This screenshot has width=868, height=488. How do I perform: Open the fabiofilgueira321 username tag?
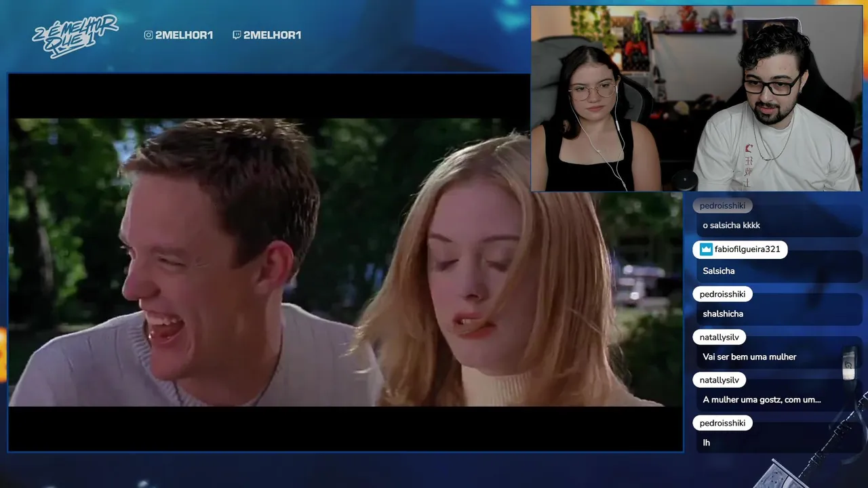tap(740, 249)
